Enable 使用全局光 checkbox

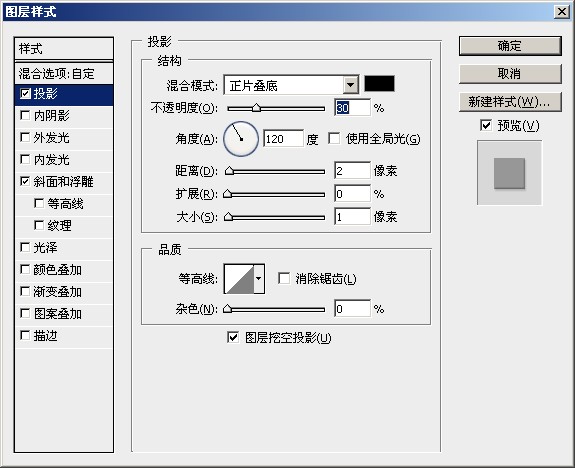click(x=334, y=138)
